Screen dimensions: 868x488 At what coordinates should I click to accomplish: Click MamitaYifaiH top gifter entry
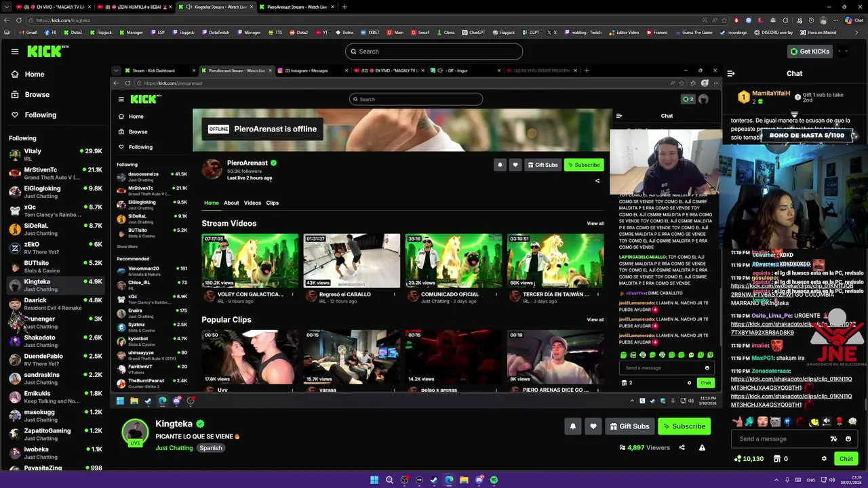click(765, 97)
